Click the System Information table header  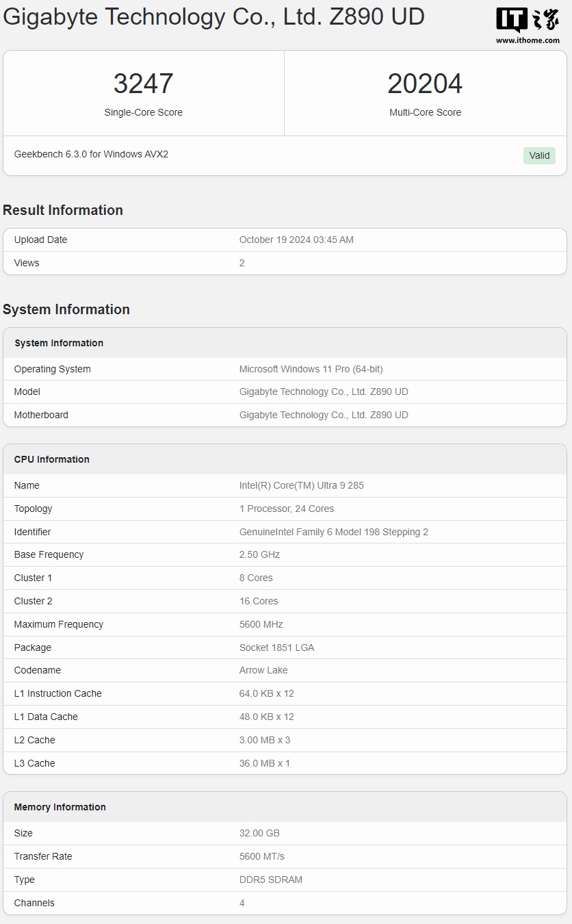coord(59,343)
